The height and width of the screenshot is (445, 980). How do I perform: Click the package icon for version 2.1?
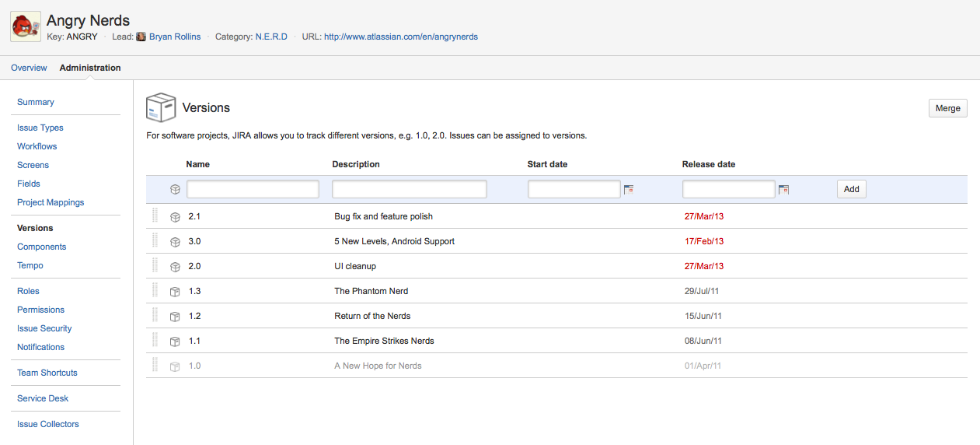[x=176, y=217]
